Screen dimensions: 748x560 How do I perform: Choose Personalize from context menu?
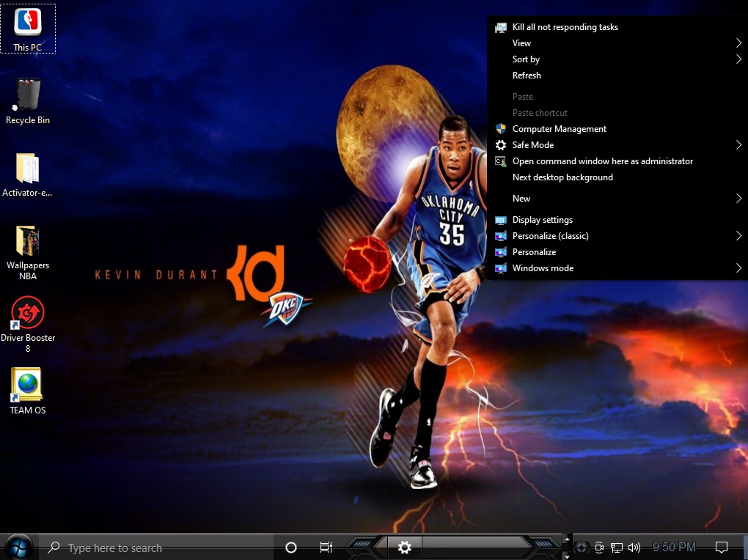point(535,252)
